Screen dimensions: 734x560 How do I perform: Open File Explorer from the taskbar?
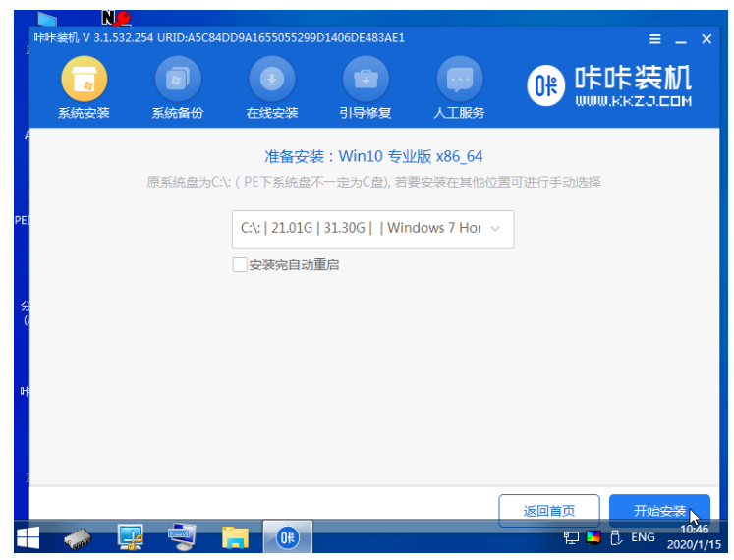point(235,537)
